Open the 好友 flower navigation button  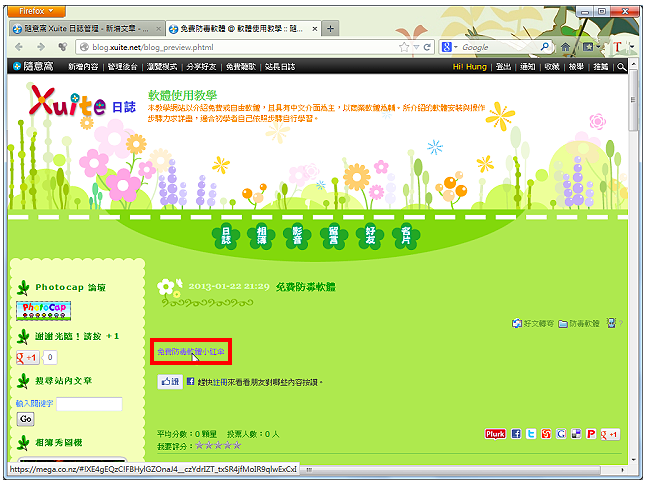click(x=370, y=236)
